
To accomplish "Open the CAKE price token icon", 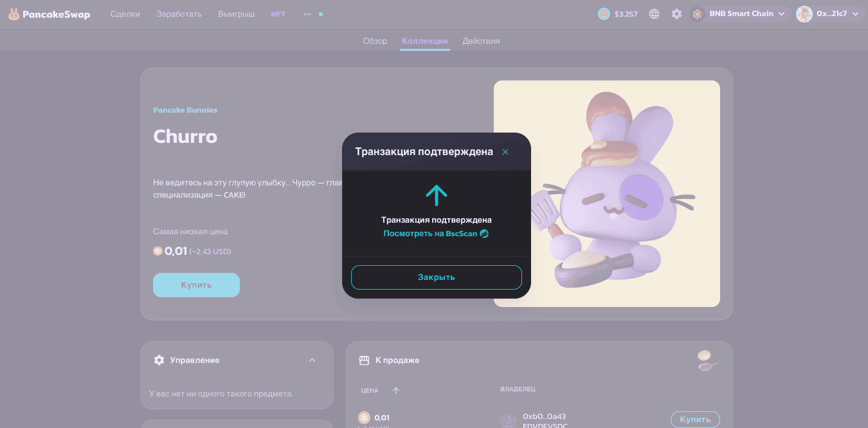I will point(604,14).
